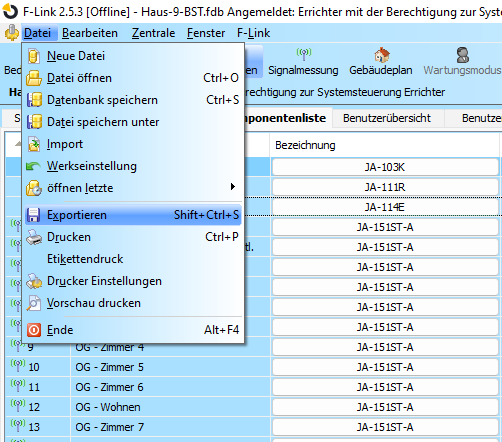
Task: Click the Datei speichern unter icon
Action: (34, 122)
